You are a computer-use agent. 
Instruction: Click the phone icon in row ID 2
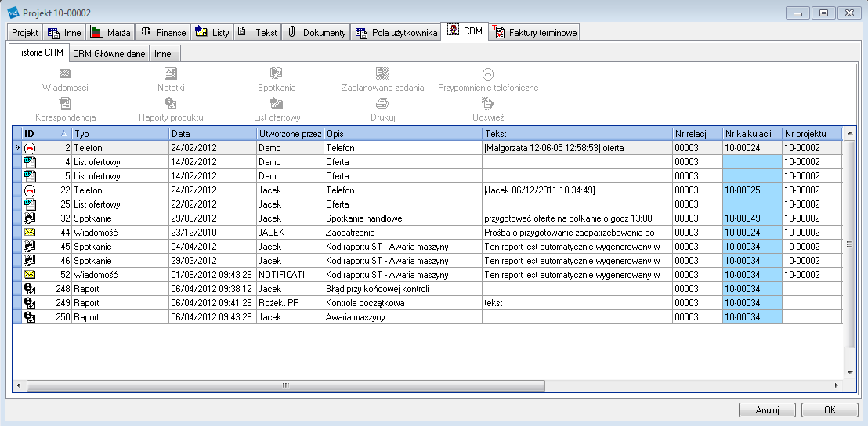pyautogui.click(x=30, y=148)
